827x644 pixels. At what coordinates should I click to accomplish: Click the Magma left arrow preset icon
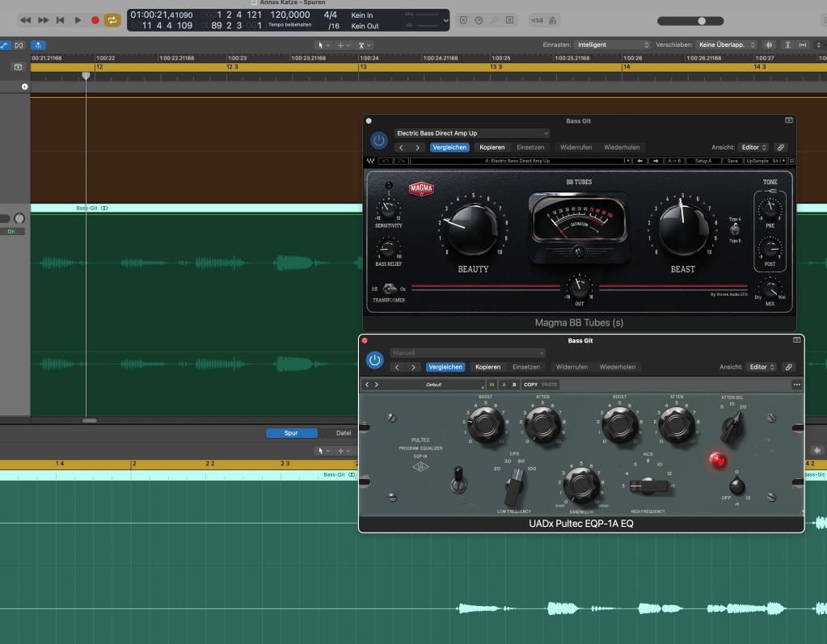[640, 161]
